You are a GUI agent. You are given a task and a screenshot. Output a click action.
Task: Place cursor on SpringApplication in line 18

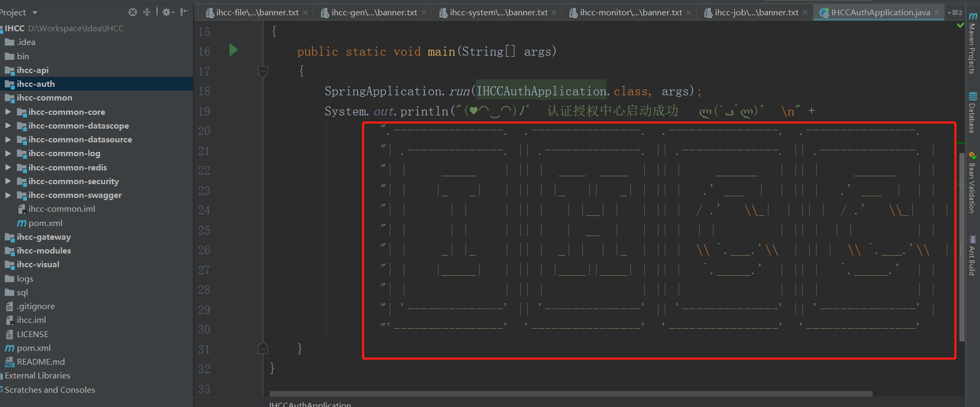pyautogui.click(x=383, y=91)
